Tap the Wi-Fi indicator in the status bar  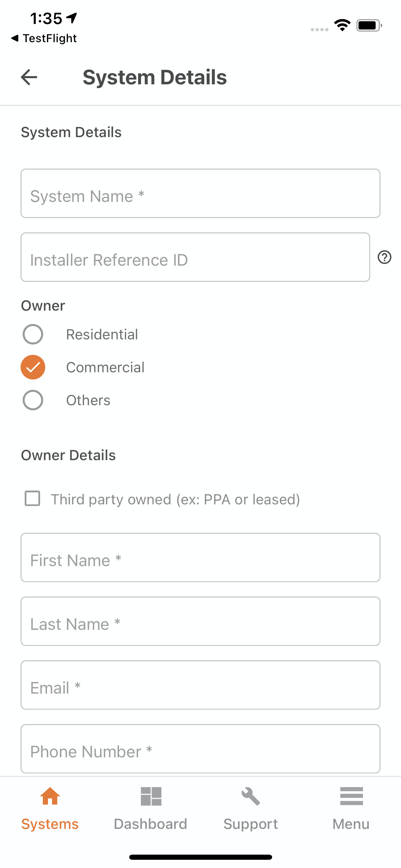[x=342, y=24]
